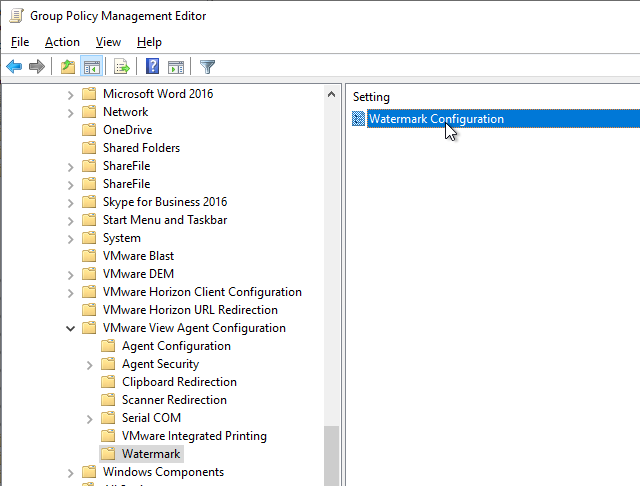The image size is (640, 486).
Task: Click the Shared Folders folder icon
Action: pos(89,148)
